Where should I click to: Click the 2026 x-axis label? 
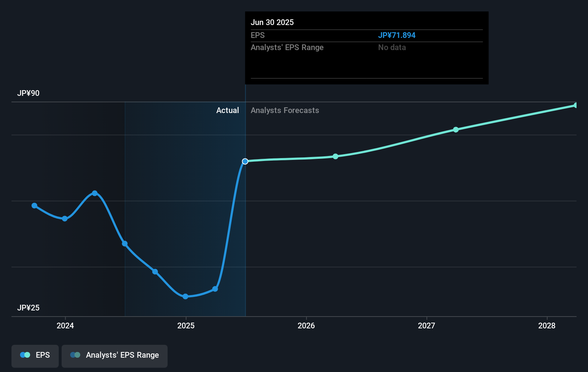click(x=306, y=325)
